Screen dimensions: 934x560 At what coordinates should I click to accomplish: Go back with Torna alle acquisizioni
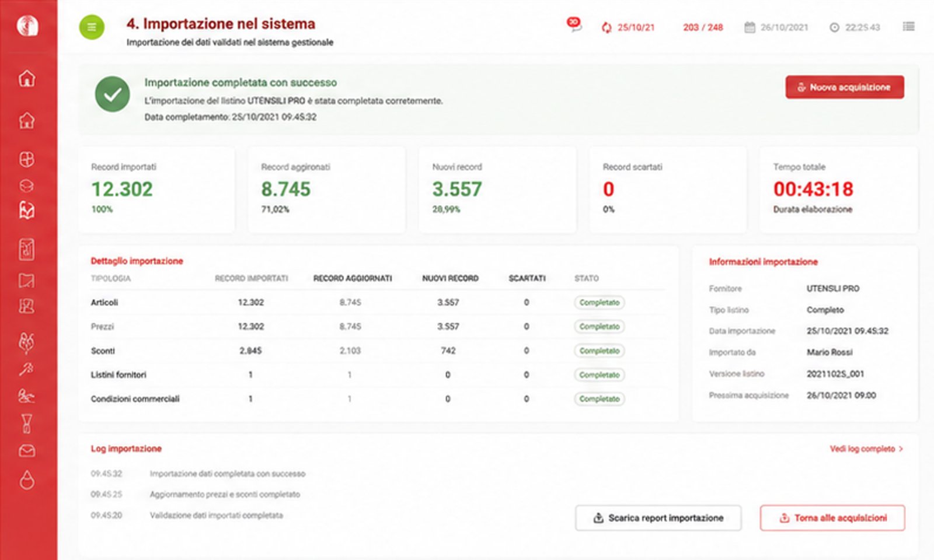[832, 518]
